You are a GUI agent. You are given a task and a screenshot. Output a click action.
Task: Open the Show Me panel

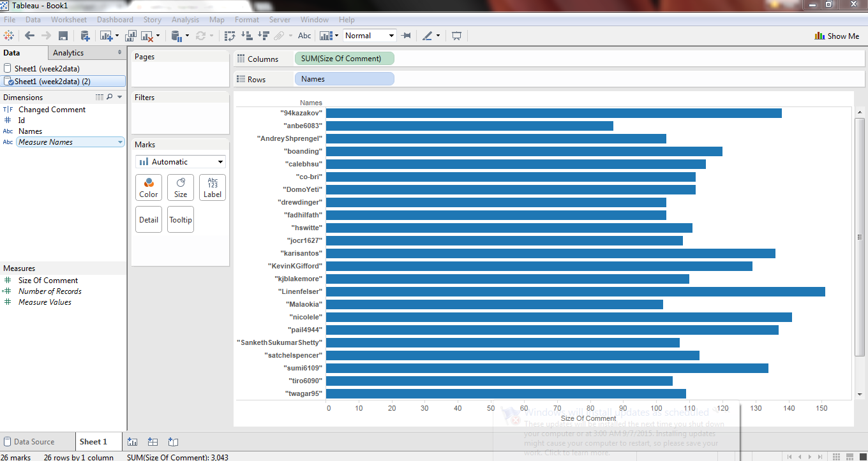(x=837, y=36)
